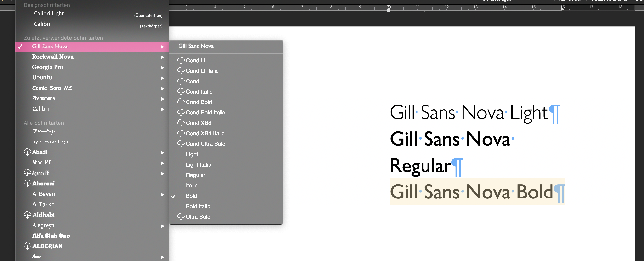Viewport: 644px width, 261px height.
Task: Expand the Ubuntu font submenu arrow
Action: pyautogui.click(x=163, y=78)
